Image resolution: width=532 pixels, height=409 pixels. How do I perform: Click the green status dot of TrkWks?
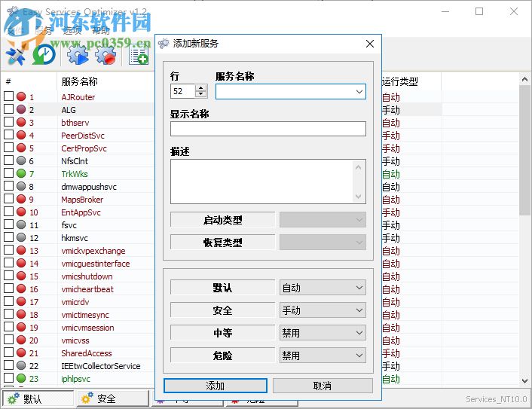pos(21,173)
